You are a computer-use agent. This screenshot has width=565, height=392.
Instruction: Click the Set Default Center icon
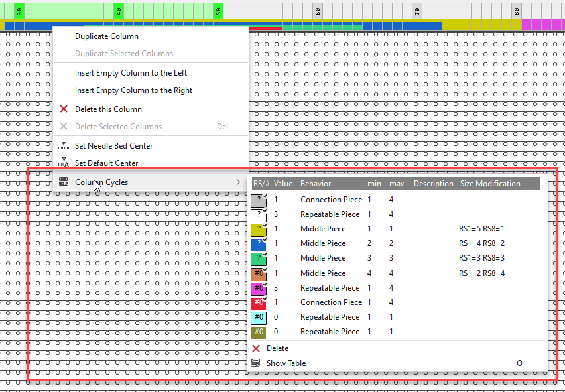coord(64,163)
